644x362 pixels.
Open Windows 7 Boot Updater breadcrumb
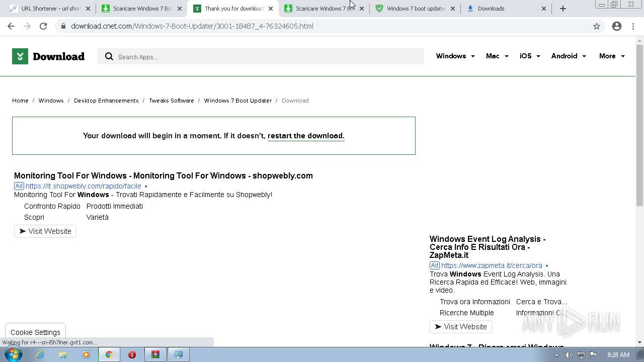pyautogui.click(x=237, y=101)
